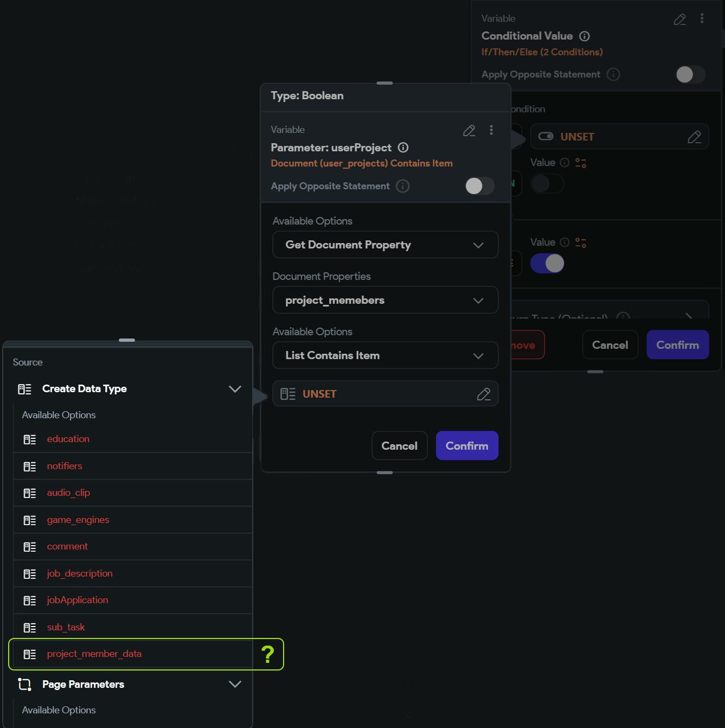Select project_member_data from the data type list
Image resolution: width=725 pixels, height=728 pixels.
click(94, 654)
